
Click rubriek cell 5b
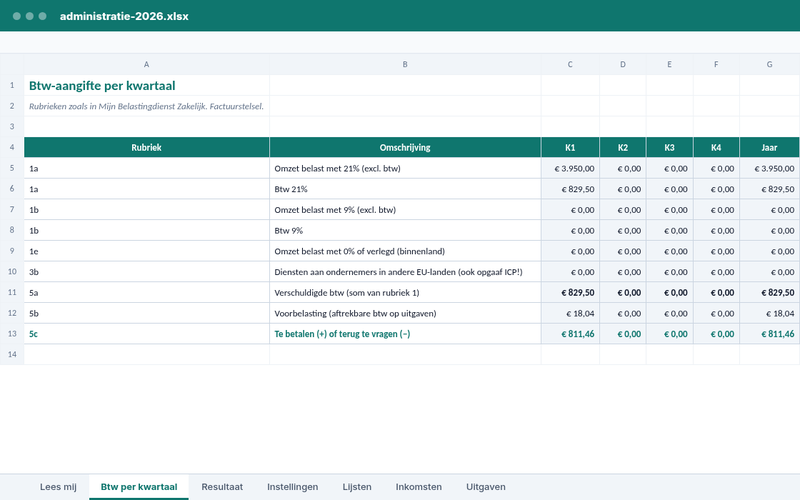146,313
